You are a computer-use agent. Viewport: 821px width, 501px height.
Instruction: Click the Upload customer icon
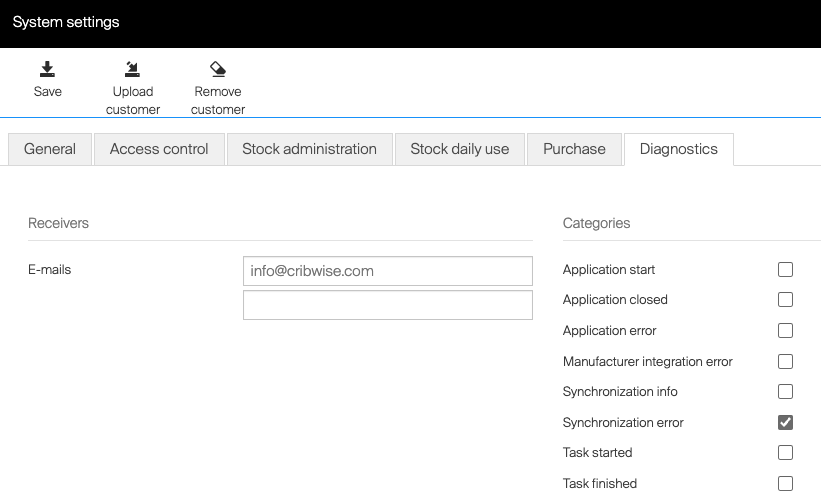tap(132, 69)
